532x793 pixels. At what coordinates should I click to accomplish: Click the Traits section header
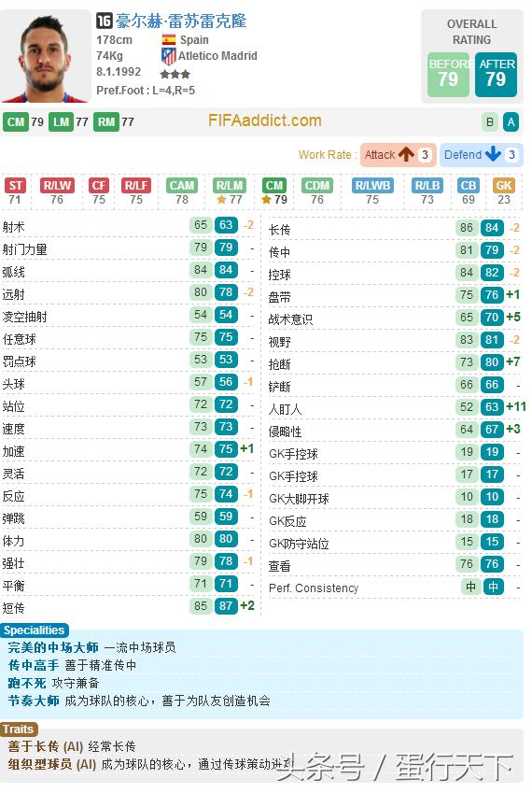pyautogui.click(x=19, y=729)
